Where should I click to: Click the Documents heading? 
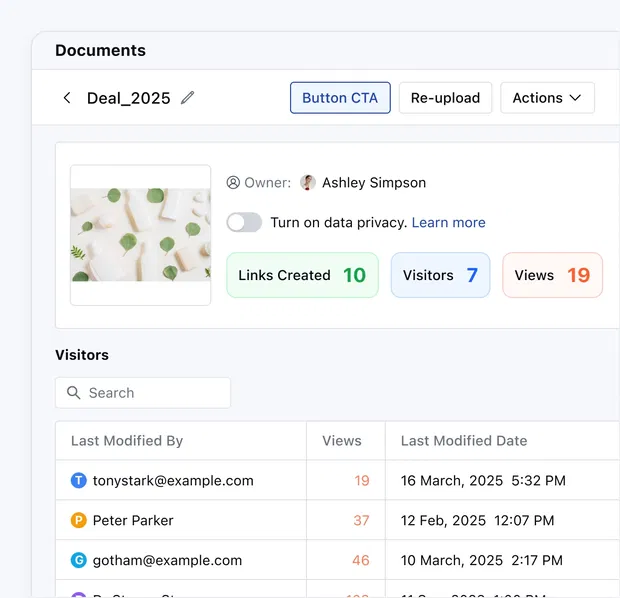[100, 50]
